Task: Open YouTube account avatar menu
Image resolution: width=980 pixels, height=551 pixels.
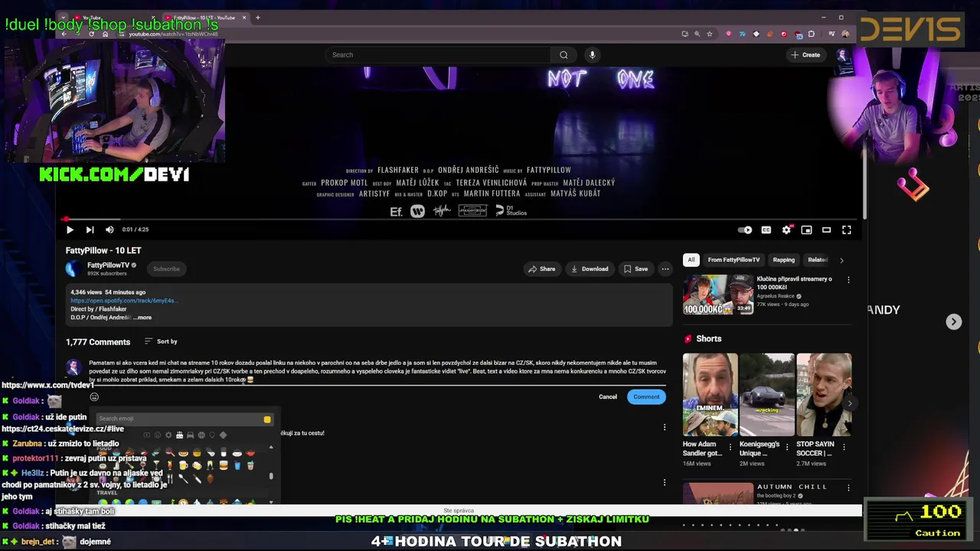Action: pos(842,55)
